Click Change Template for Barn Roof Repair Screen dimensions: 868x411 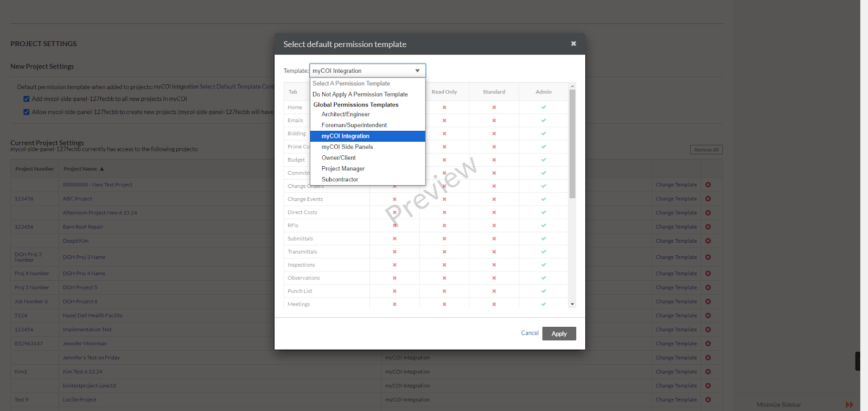pyautogui.click(x=676, y=227)
